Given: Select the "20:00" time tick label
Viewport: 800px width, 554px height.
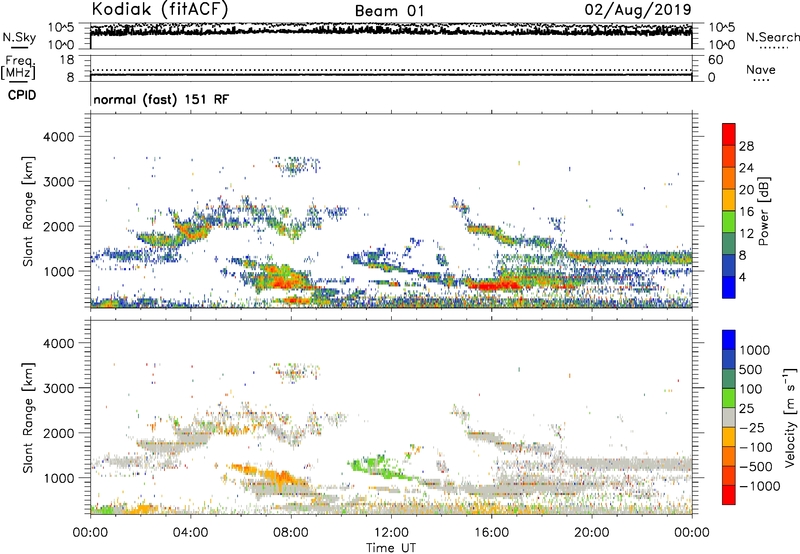Looking at the screenshot, I should 591,533.
